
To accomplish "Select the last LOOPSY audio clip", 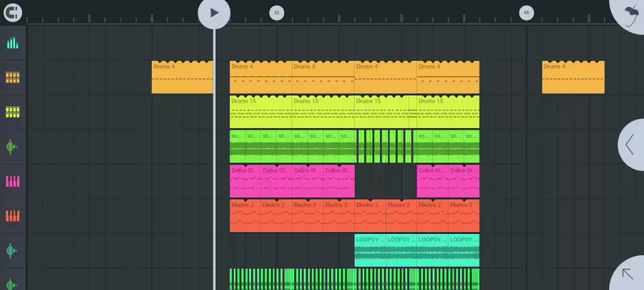I will pos(464,250).
